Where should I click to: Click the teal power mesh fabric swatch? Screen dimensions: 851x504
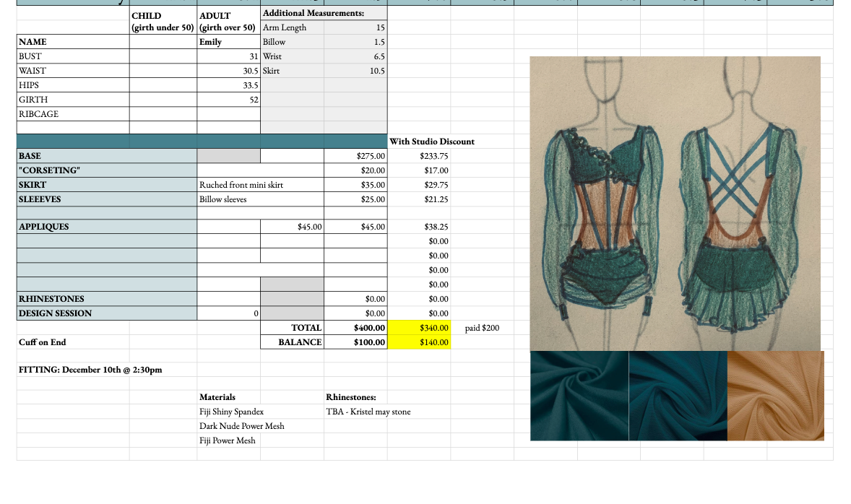[x=678, y=396]
